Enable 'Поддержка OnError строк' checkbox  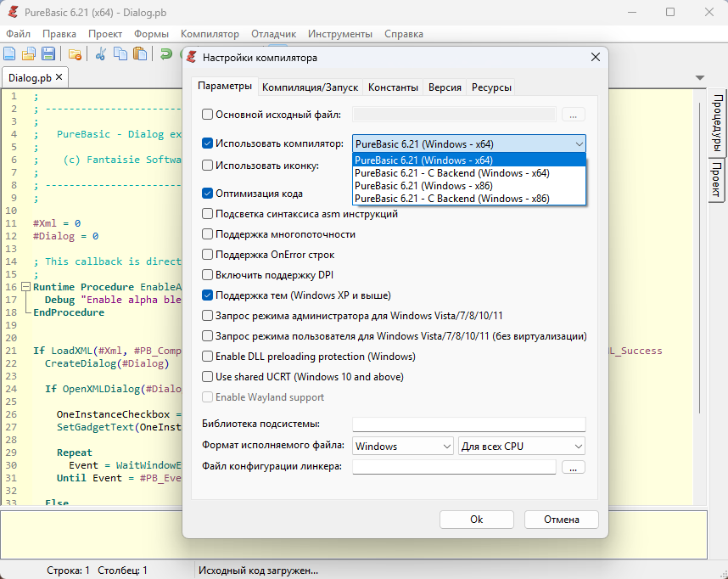pos(208,255)
